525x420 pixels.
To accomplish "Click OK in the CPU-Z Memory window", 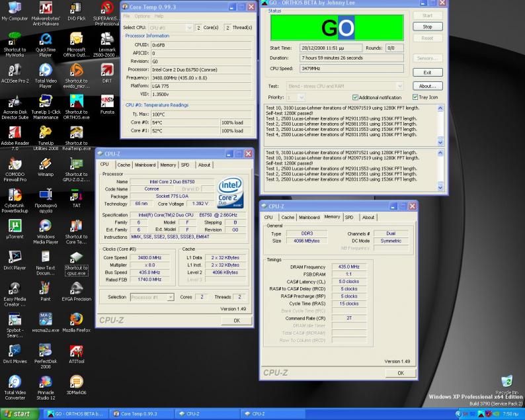I will click(x=401, y=373).
